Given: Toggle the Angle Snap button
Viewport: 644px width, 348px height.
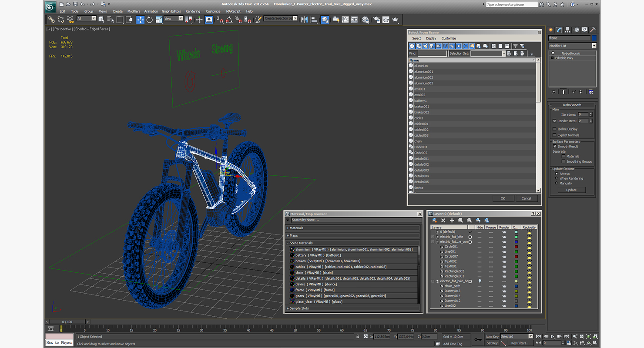Looking at the screenshot, I should coord(229,20).
